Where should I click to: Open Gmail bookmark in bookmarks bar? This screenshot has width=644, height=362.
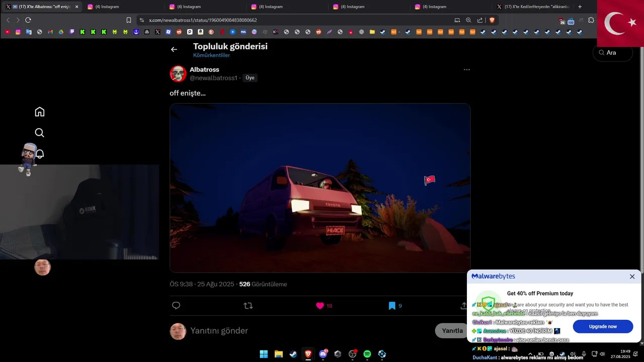50,32
